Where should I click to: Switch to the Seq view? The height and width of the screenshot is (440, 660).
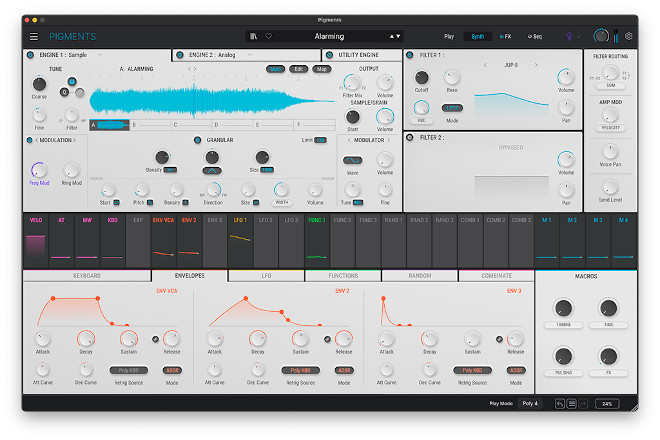(535, 37)
